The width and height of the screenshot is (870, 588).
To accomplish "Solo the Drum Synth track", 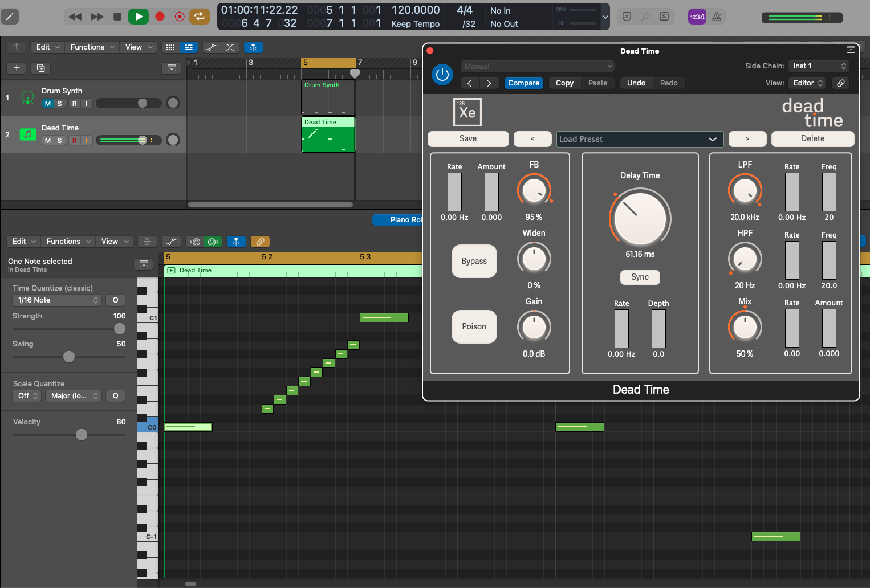I will tap(59, 103).
